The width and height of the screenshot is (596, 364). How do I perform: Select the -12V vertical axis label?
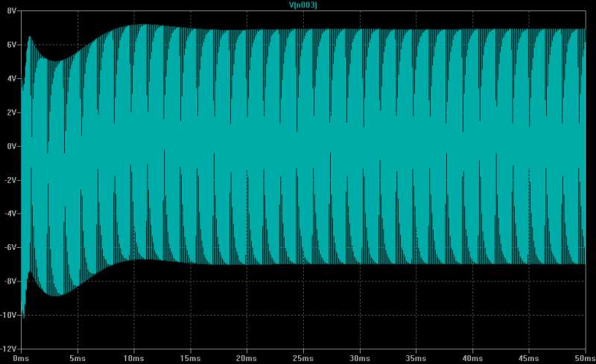[8, 348]
